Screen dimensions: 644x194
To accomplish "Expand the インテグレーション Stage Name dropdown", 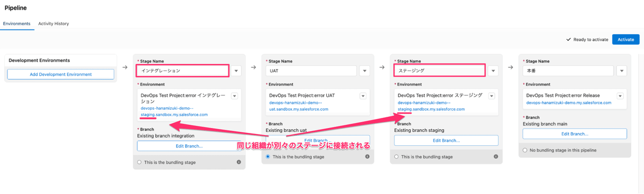I will click(237, 71).
